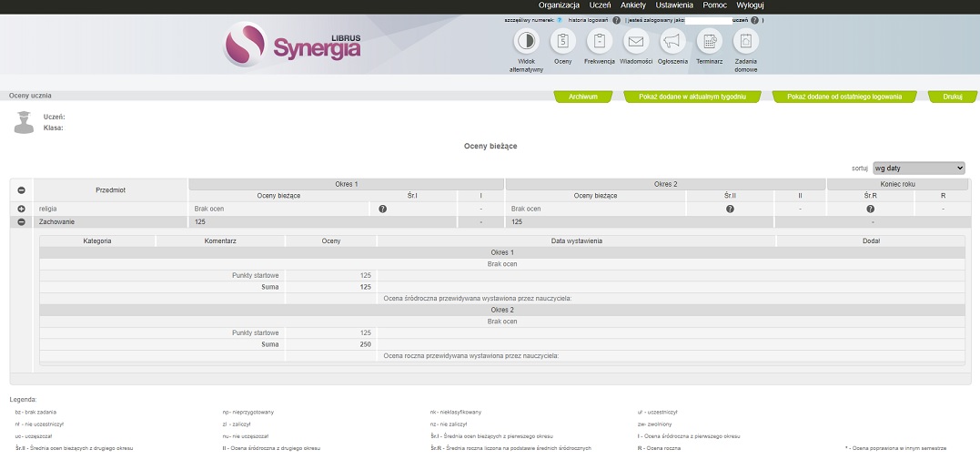Viewport: 980px width, 460px height.
Task: Open the Pomoc menu
Action: tap(714, 5)
